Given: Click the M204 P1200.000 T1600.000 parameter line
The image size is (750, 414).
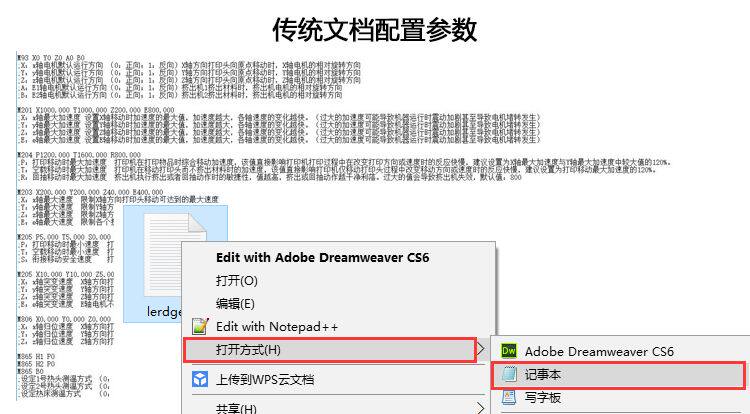Looking at the screenshot, I should click(79, 155).
